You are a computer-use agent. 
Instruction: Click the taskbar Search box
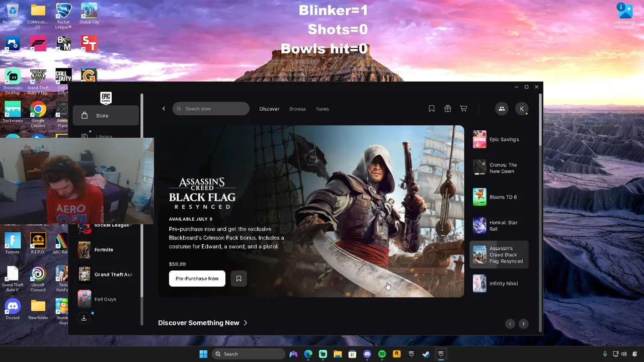click(249, 354)
